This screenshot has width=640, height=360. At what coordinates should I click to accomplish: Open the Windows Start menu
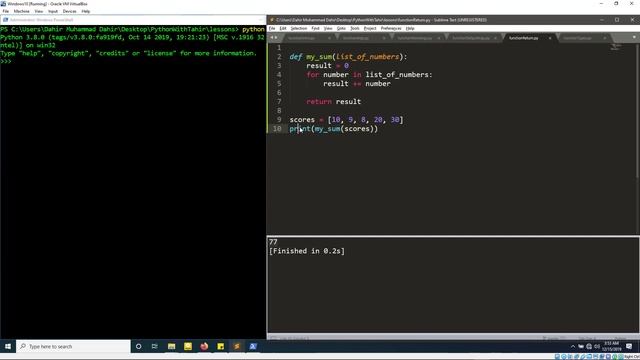point(8,346)
